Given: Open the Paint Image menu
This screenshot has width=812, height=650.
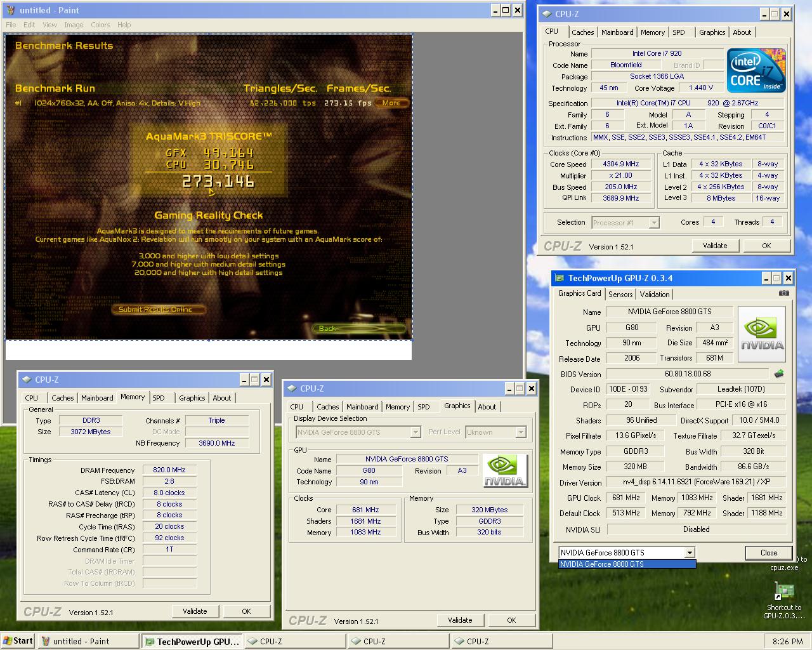Looking at the screenshot, I should tap(74, 25).
